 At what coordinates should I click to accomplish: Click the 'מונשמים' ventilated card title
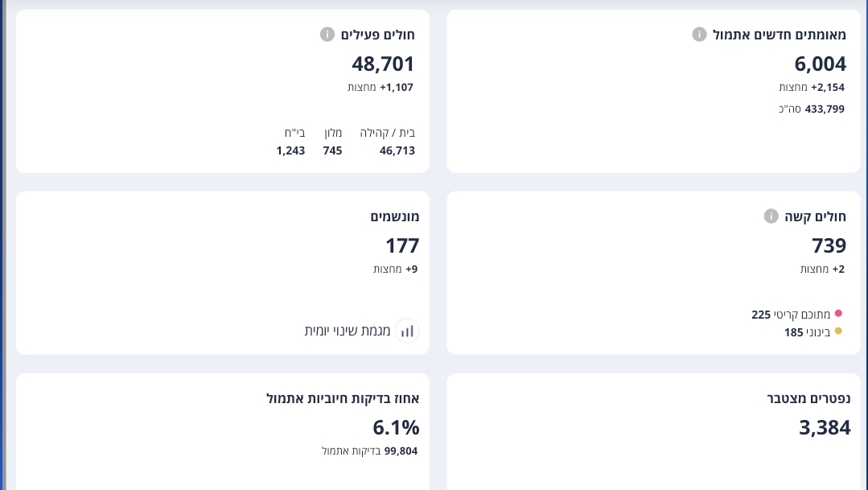coord(395,216)
